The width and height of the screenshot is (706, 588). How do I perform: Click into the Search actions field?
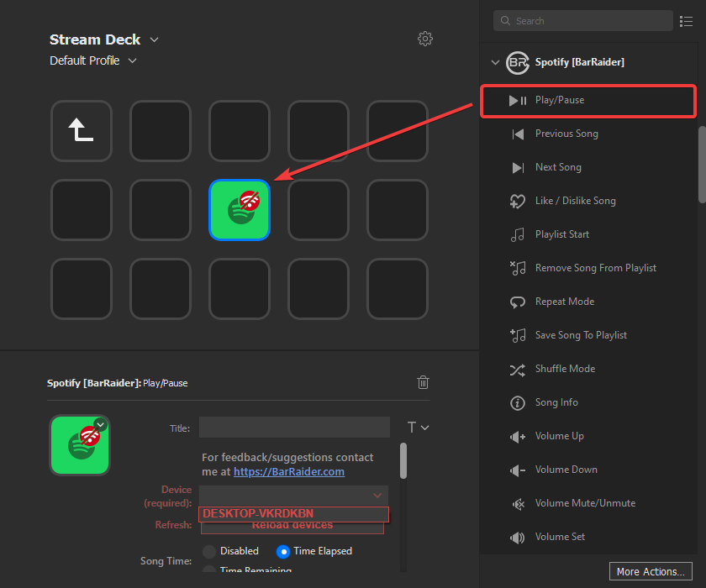tap(583, 21)
